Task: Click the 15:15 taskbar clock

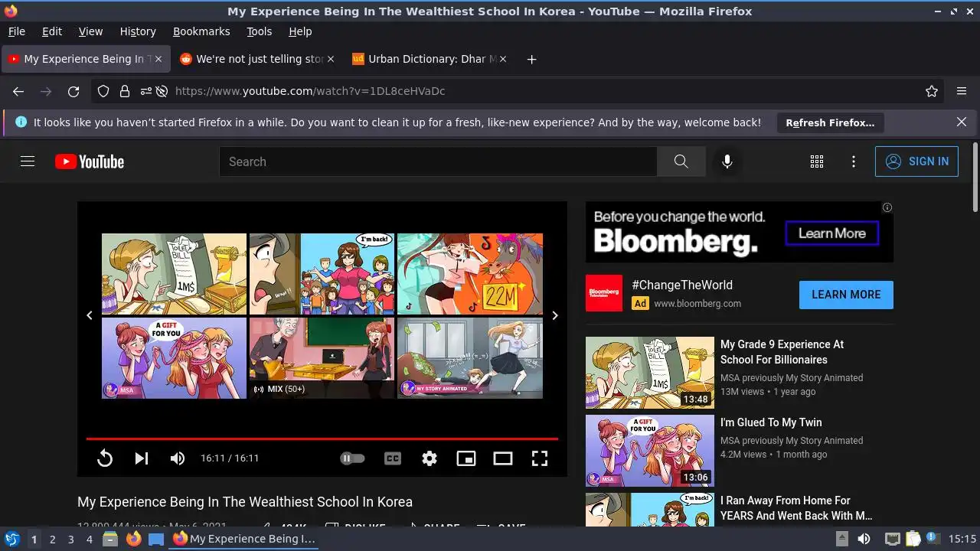Action: [x=962, y=540]
